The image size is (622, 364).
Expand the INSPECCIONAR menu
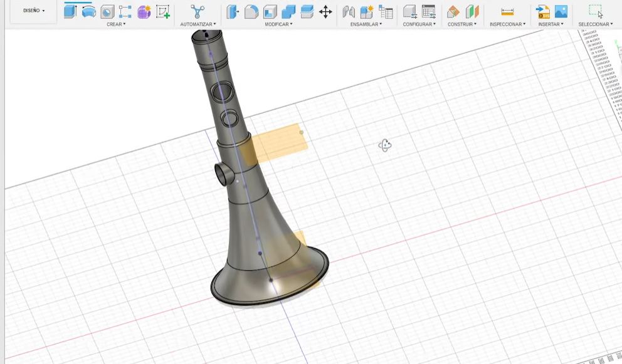click(507, 24)
